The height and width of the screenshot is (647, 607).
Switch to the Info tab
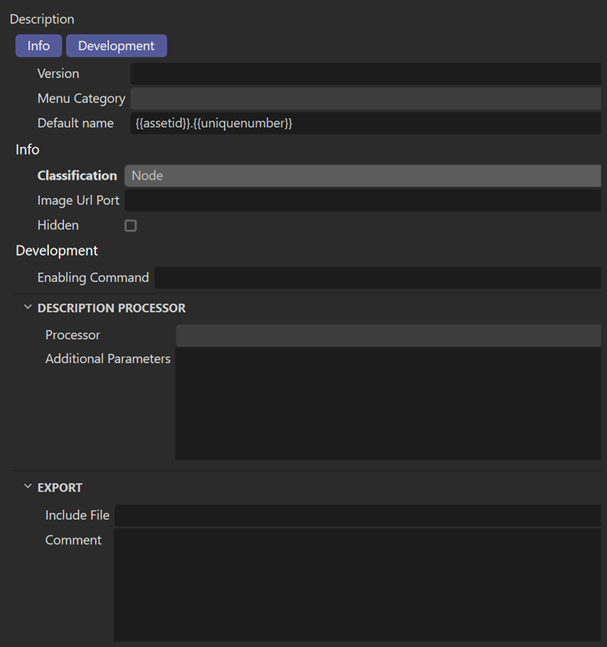38,46
